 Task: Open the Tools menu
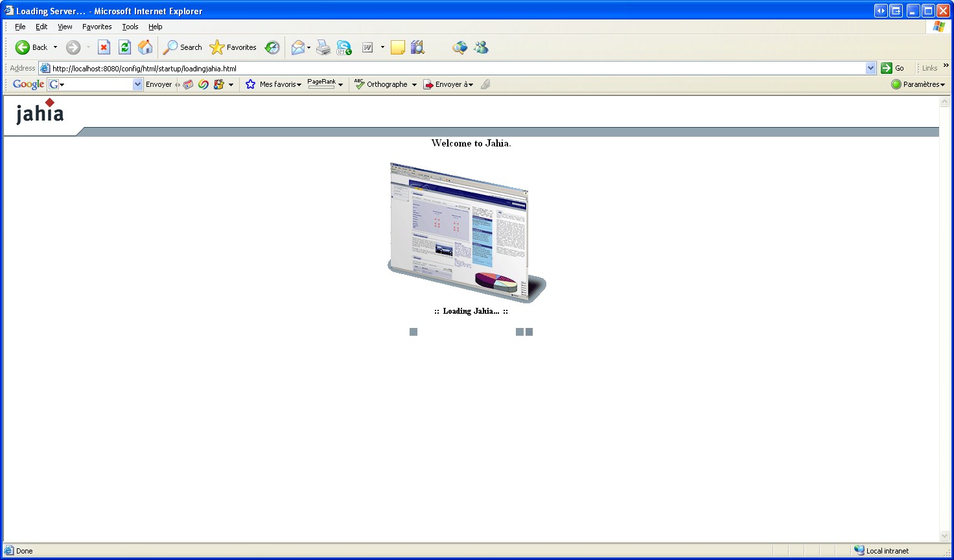point(130,27)
